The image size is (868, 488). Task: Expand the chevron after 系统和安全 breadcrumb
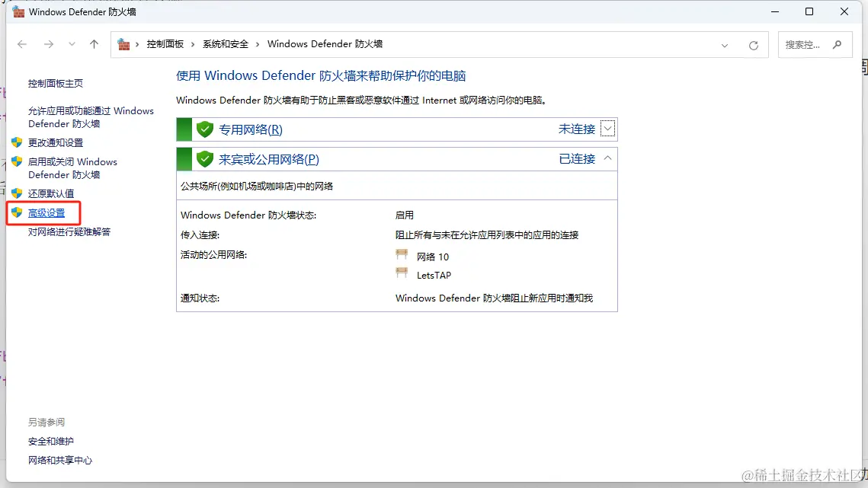pos(258,44)
